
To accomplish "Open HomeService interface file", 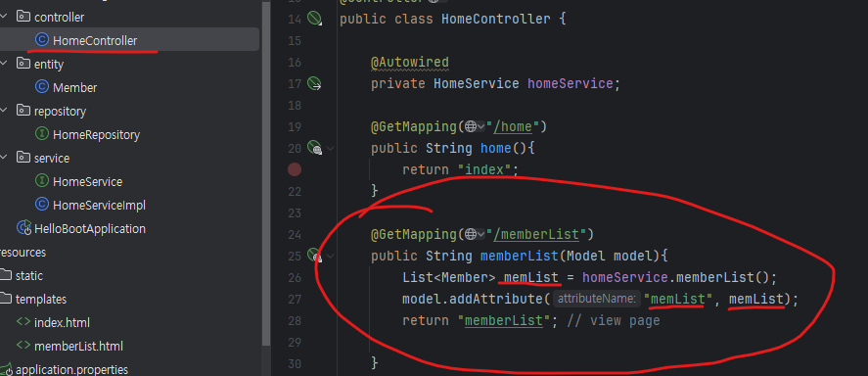I will (87, 181).
